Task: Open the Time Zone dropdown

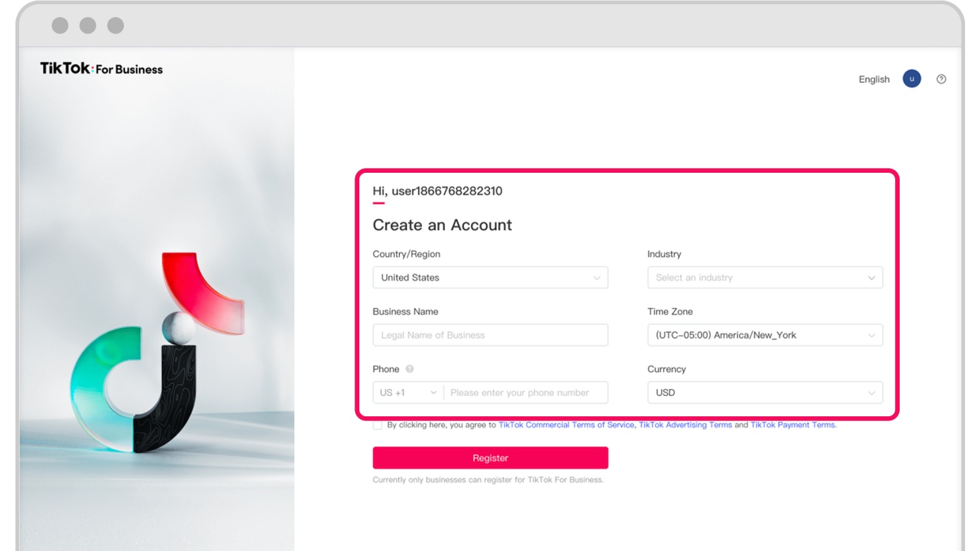Action: 764,335
